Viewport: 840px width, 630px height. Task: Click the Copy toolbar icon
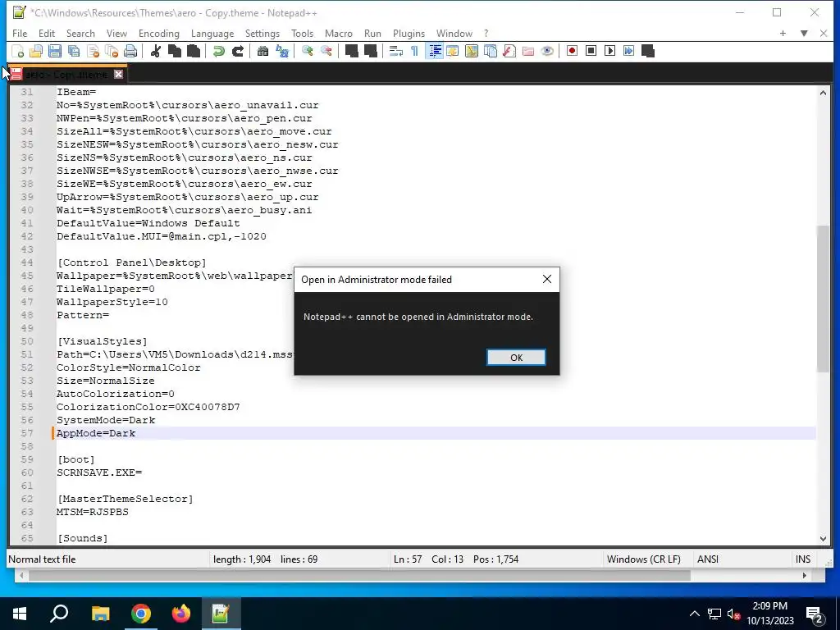coord(174,51)
